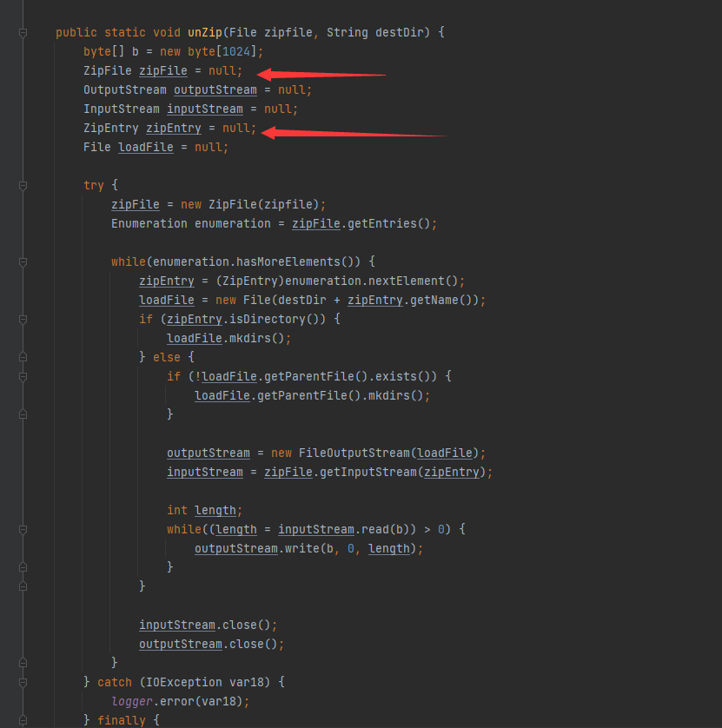Click the read(b) call in the inner while
This screenshot has width=722, height=728.
386,529
